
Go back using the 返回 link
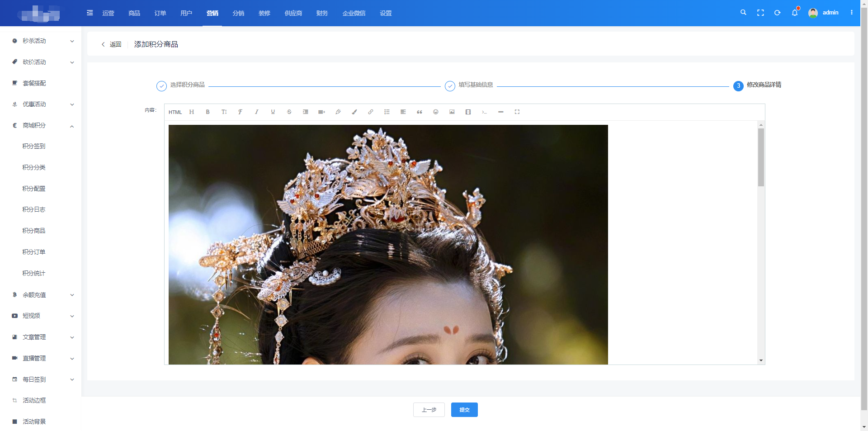[112, 44]
